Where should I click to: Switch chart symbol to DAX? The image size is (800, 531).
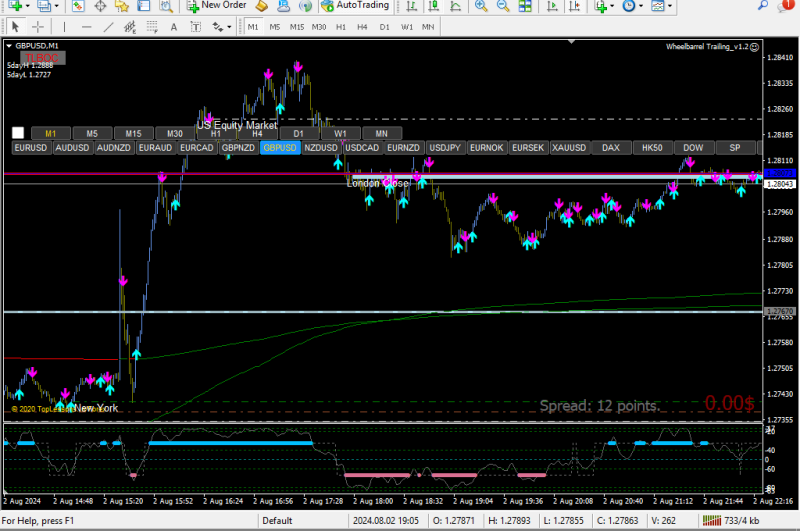[x=611, y=148]
